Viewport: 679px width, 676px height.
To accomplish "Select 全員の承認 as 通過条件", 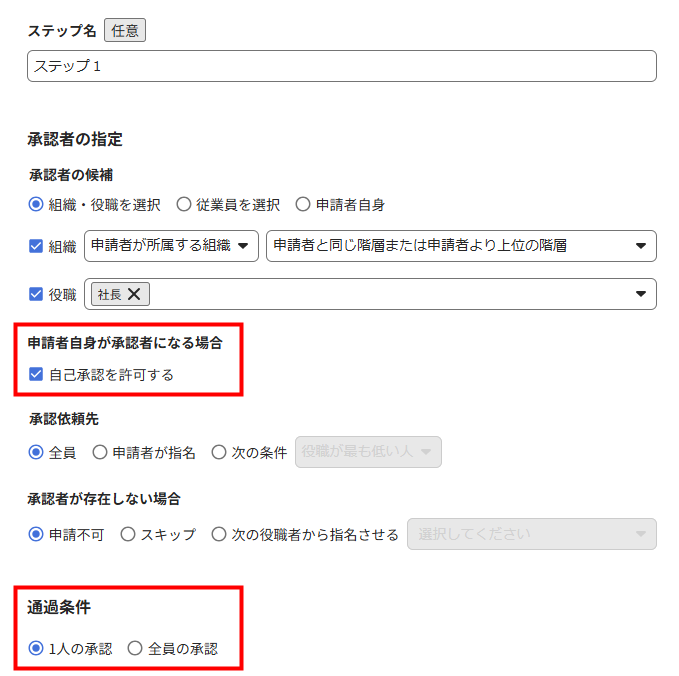I will [135, 648].
